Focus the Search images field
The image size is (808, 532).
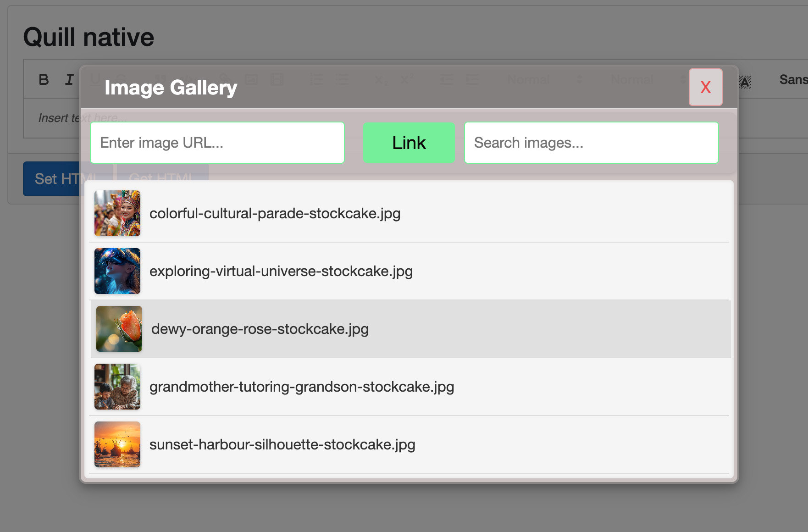[591, 143]
